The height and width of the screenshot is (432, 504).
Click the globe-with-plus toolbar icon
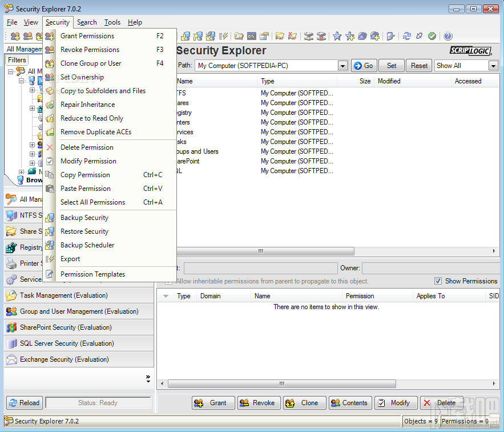point(375,36)
